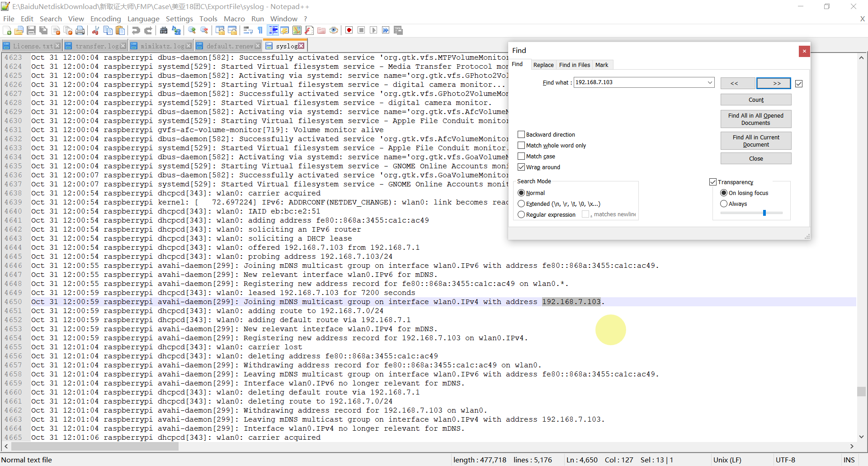Close the License.txt tab
This screenshot has width=868, height=466.
click(57, 46)
